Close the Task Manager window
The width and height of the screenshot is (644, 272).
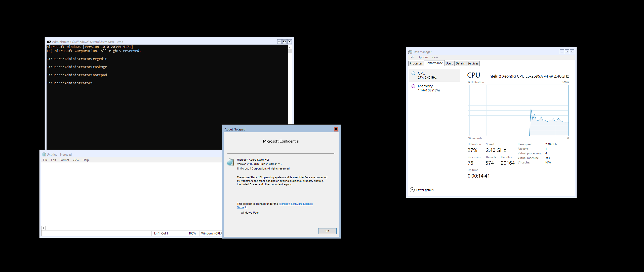click(x=572, y=52)
